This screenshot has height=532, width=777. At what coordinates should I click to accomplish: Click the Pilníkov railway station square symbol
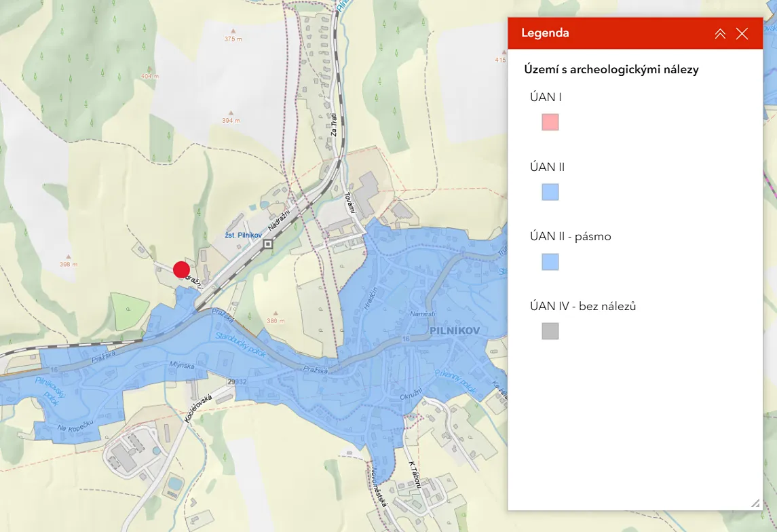tap(268, 244)
